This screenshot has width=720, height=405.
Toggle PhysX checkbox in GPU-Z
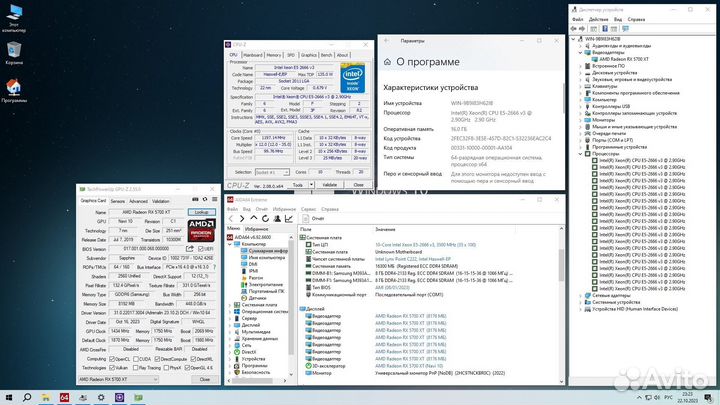(166, 368)
